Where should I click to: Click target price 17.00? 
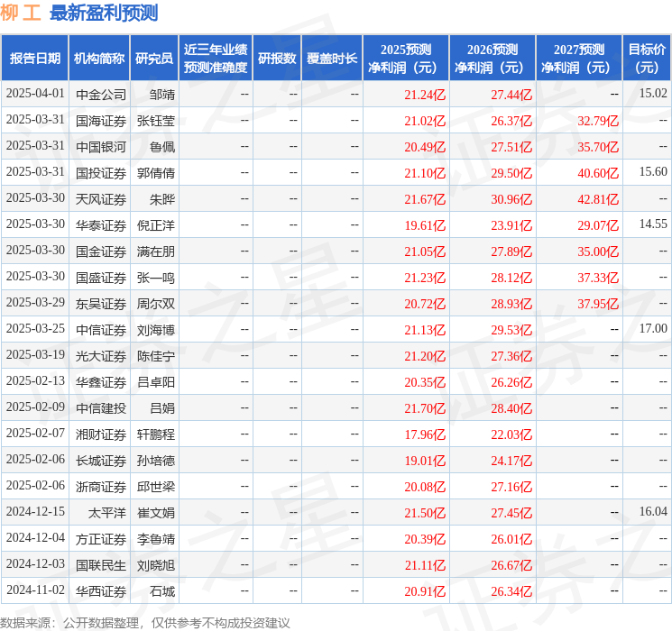click(653, 328)
